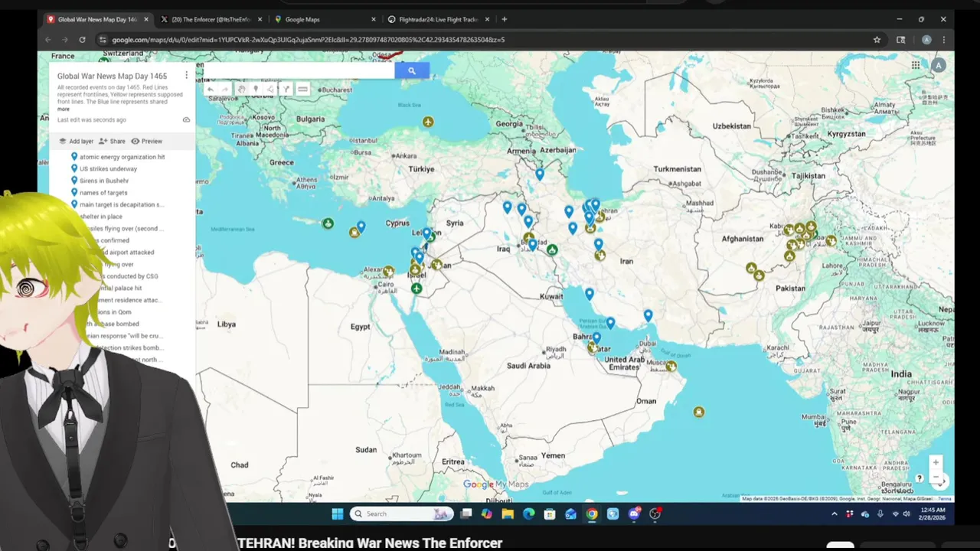The width and height of the screenshot is (980, 551).
Task: Click the blue pin near Kuwait coast
Action: tap(590, 293)
